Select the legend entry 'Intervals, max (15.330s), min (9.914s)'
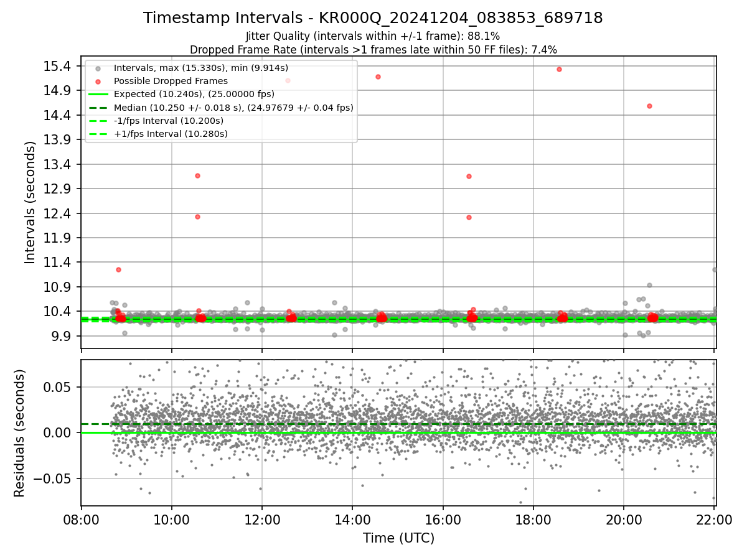 (201, 68)
